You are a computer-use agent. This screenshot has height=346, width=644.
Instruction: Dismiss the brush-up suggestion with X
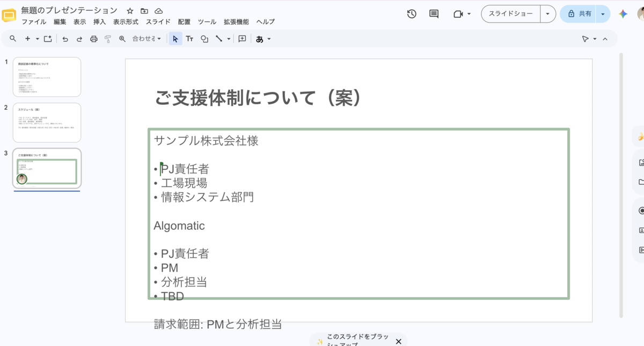click(x=398, y=341)
